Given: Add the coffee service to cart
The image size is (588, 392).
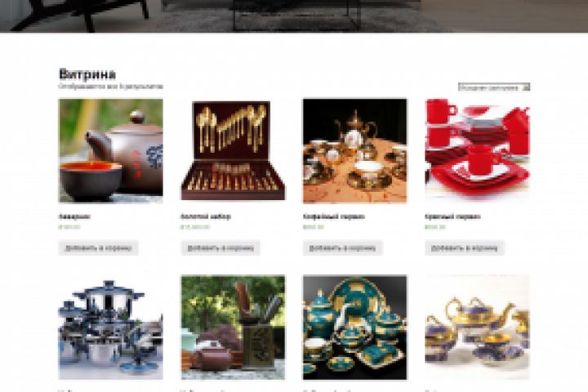Looking at the screenshot, I should tap(342, 248).
